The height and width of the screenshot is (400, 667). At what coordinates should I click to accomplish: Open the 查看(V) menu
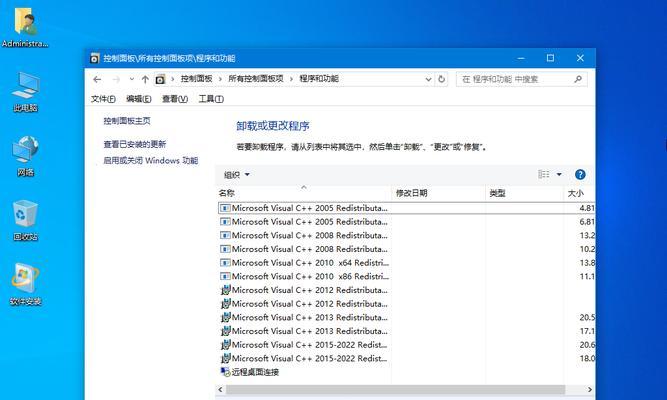pyautogui.click(x=175, y=99)
